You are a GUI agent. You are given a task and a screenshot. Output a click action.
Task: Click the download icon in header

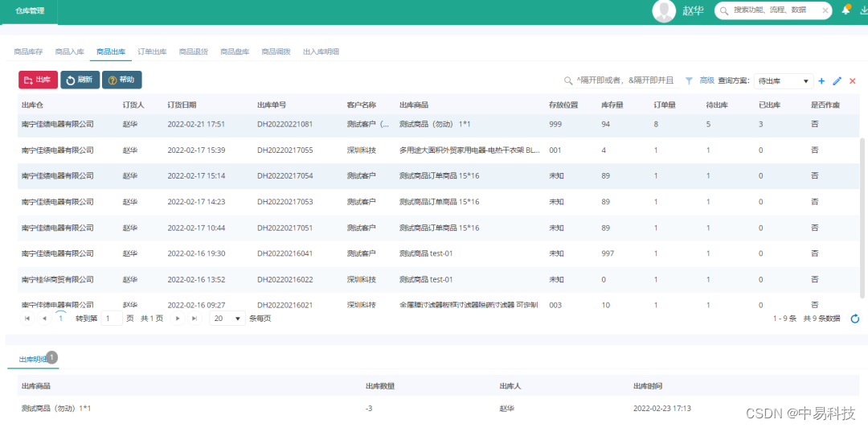[x=863, y=10]
